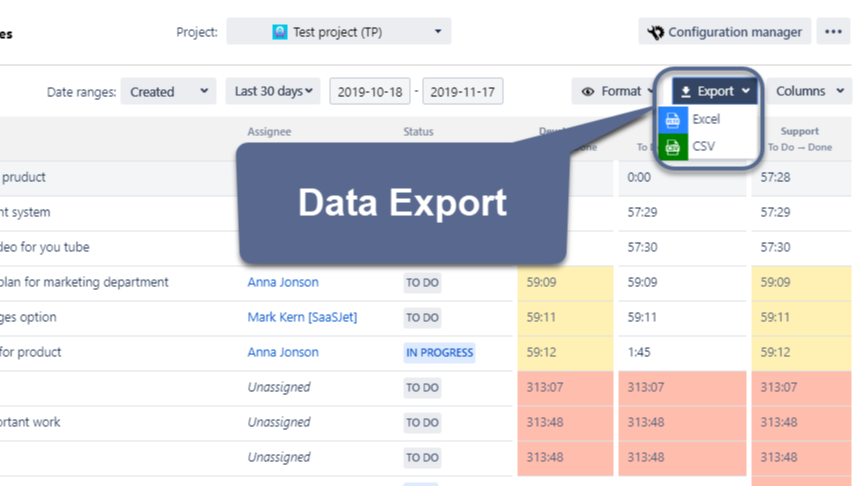This screenshot has width=855, height=486.
Task: Click Unassigned on the ortant work row
Action: [x=279, y=422]
